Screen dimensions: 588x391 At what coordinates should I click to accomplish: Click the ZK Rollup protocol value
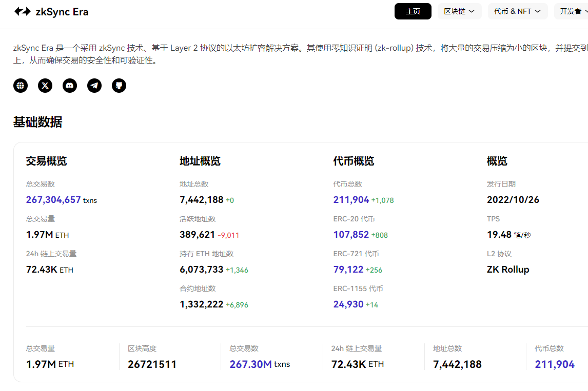pyautogui.click(x=508, y=270)
